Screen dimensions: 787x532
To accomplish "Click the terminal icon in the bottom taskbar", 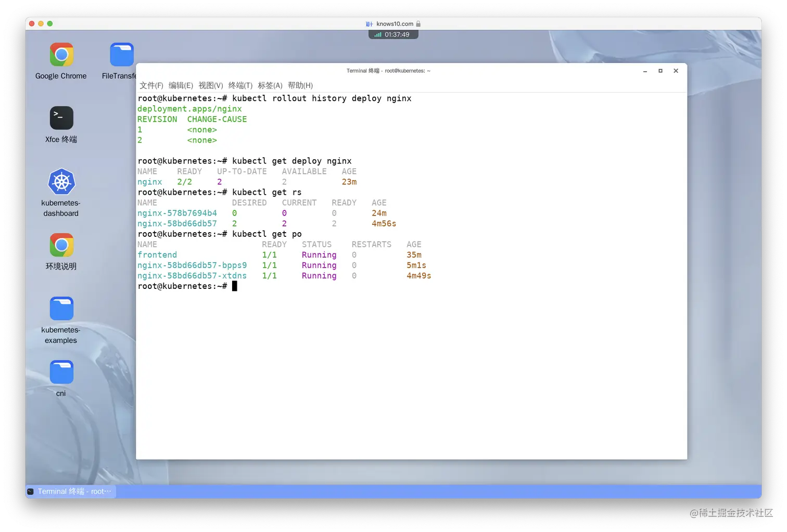I will pos(31,491).
